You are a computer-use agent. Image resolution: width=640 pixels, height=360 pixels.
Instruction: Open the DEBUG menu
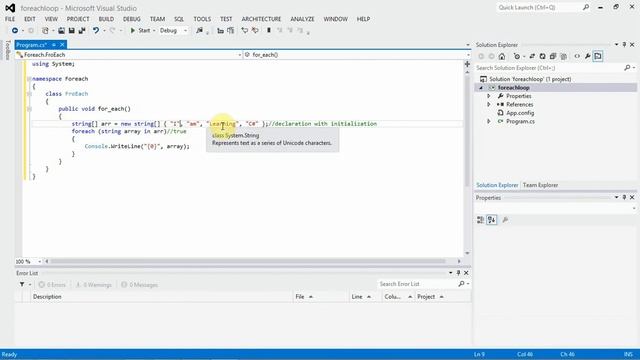tap(131, 19)
